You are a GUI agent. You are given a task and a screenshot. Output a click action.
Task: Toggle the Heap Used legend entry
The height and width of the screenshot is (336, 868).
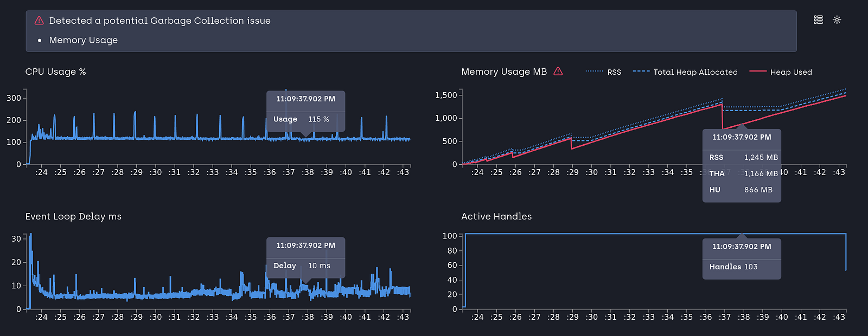[781, 72]
